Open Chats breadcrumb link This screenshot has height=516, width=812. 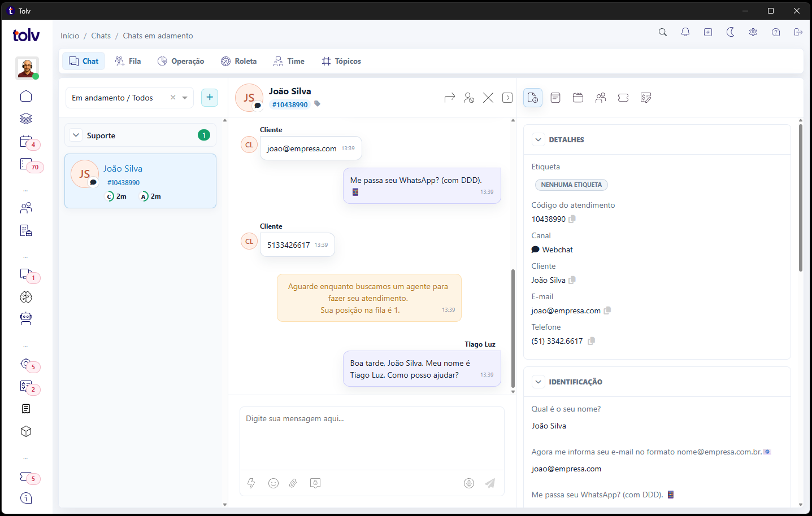point(101,36)
